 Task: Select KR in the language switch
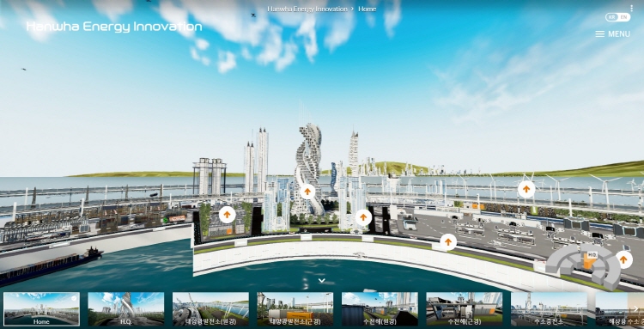(x=612, y=17)
